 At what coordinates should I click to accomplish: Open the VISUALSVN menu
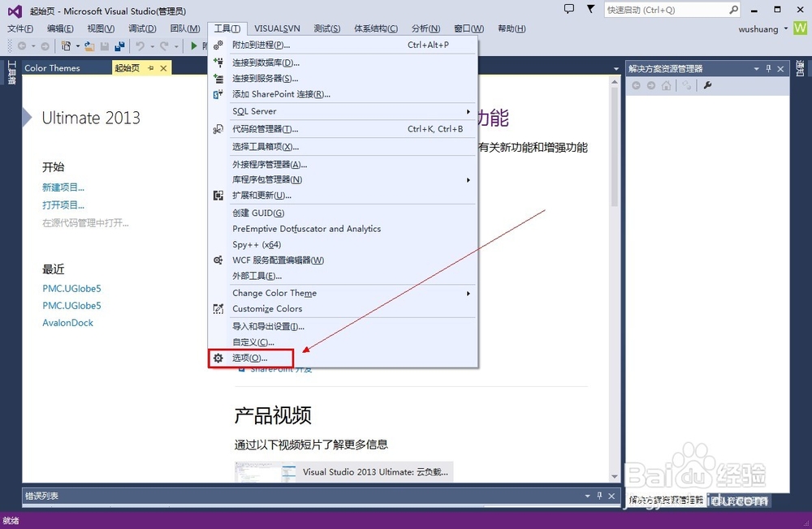[276, 28]
